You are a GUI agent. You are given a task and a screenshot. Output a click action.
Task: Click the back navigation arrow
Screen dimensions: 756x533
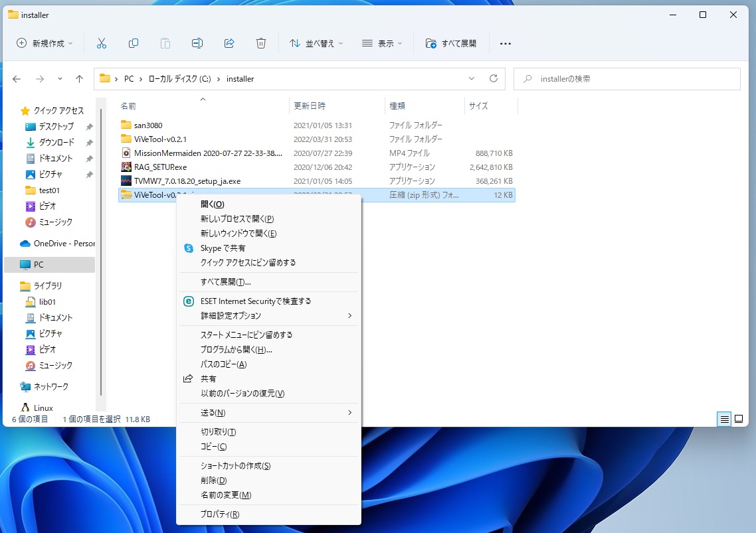[17, 78]
